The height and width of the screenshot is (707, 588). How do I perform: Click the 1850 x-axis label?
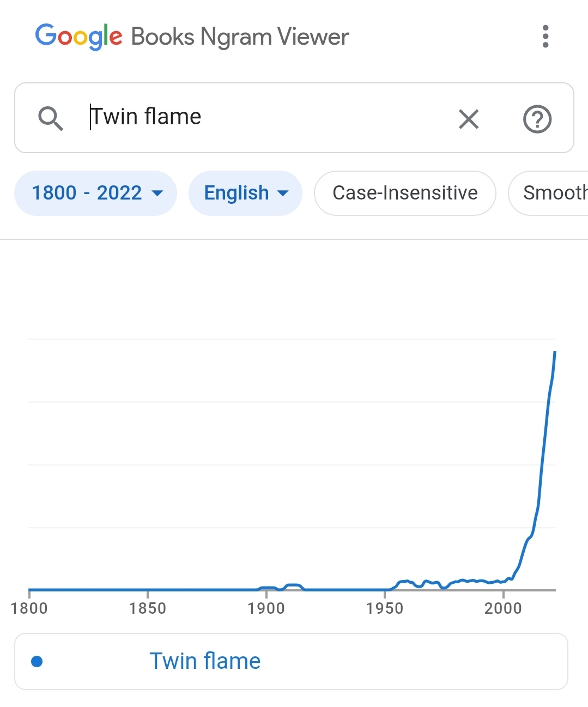[x=148, y=608]
